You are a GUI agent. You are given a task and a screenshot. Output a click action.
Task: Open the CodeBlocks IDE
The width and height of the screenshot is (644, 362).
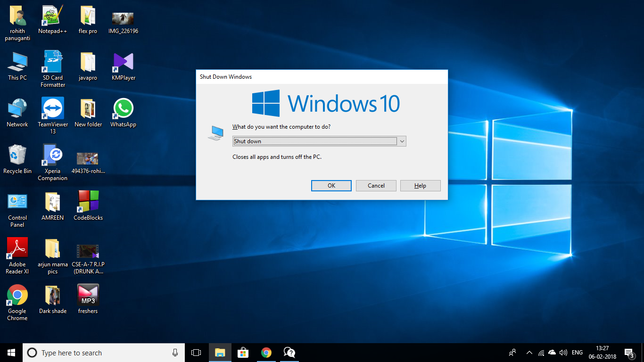click(88, 202)
